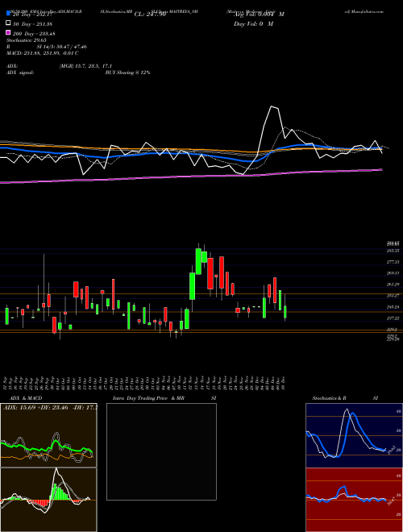The image size is (403, 532).
Task: Click the ADX indicator chart panel
Action: 48,435
